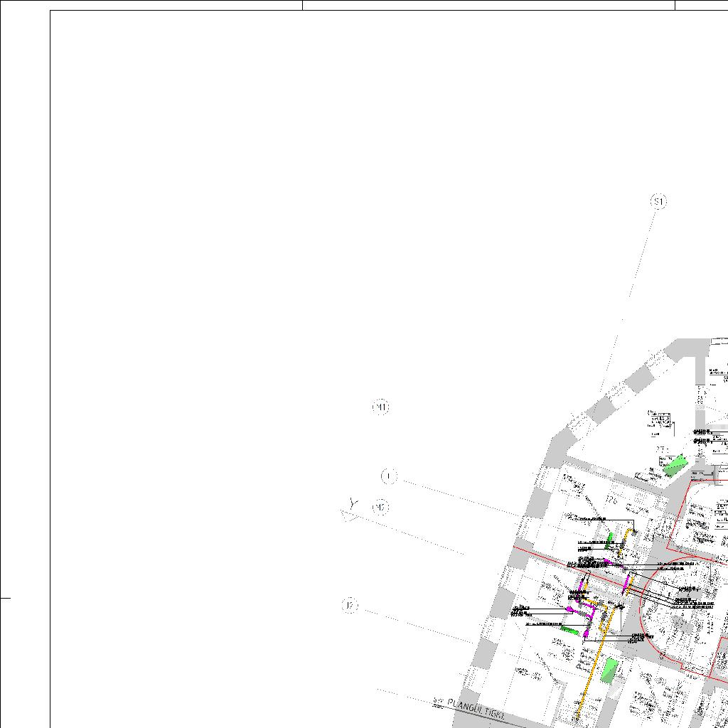The image size is (728, 728).
Task: Click the S1 grid axis bubble
Action: tap(659, 202)
